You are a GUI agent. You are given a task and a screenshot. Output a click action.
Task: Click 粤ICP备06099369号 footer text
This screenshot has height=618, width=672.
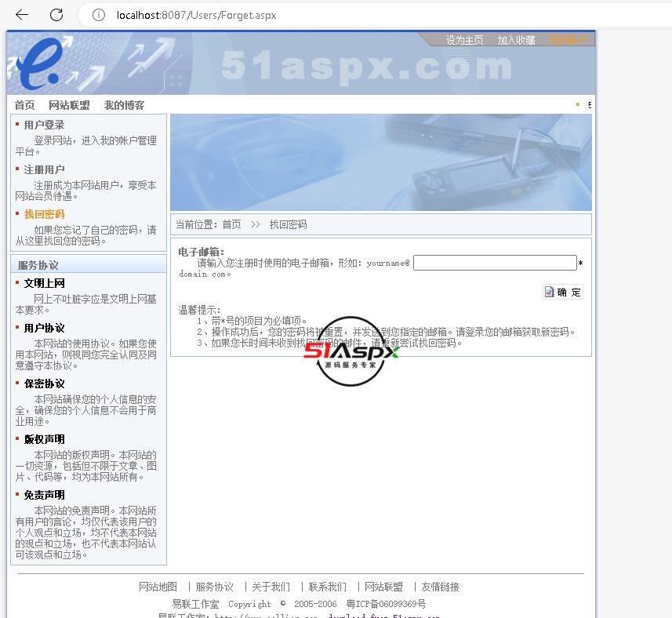click(386, 604)
